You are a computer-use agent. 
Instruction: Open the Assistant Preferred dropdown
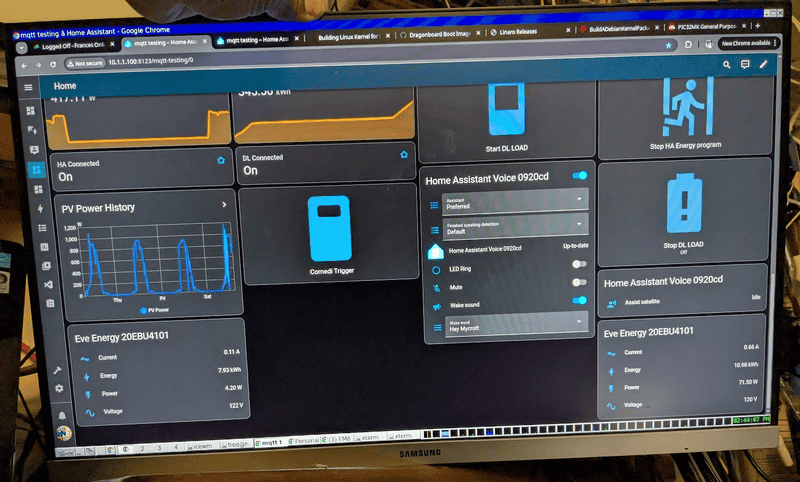[x=515, y=201]
